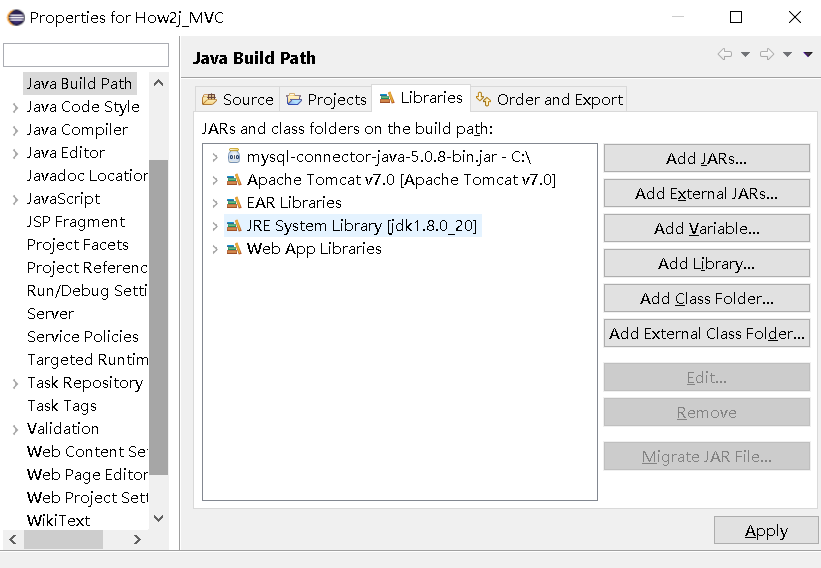Focus the preferences filter text field
The width and height of the screenshot is (821, 568).
click(x=86, y=54)
